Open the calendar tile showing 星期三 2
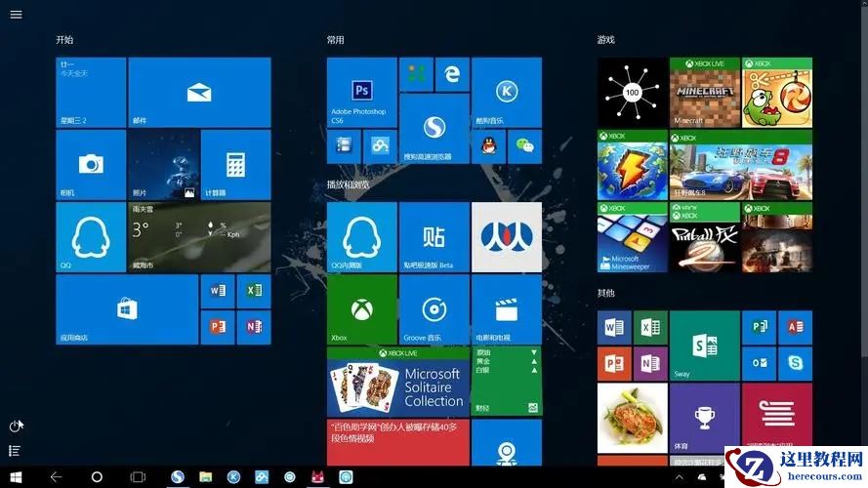 coord(91,93)
